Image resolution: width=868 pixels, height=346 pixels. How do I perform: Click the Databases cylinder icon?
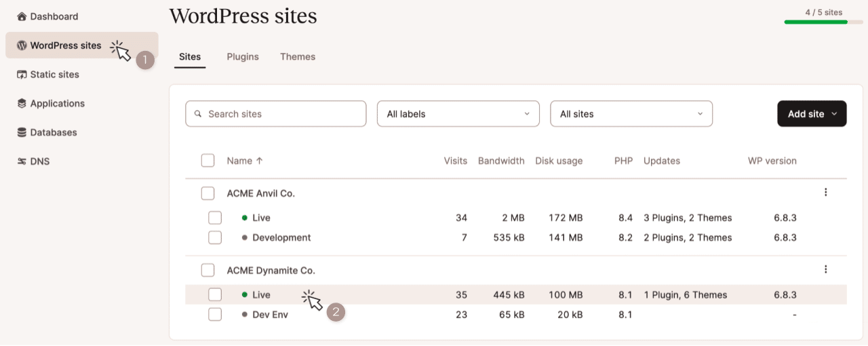[x=22, y=133]
